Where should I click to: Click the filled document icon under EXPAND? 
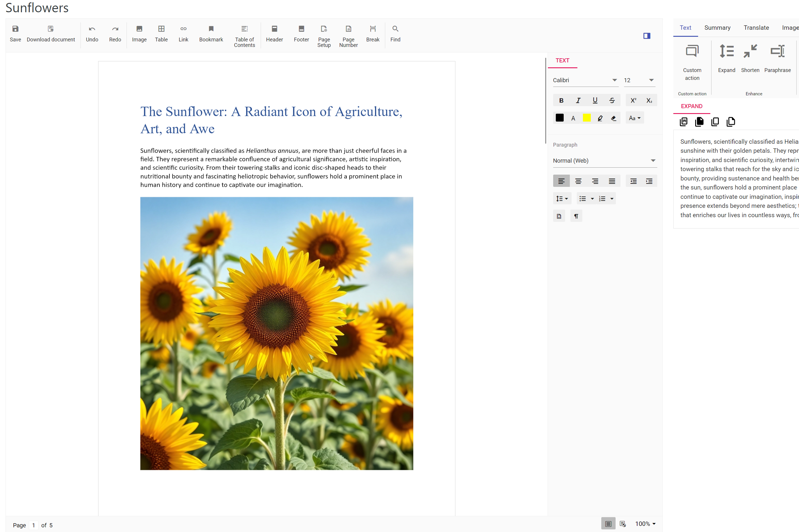[699, 122]
